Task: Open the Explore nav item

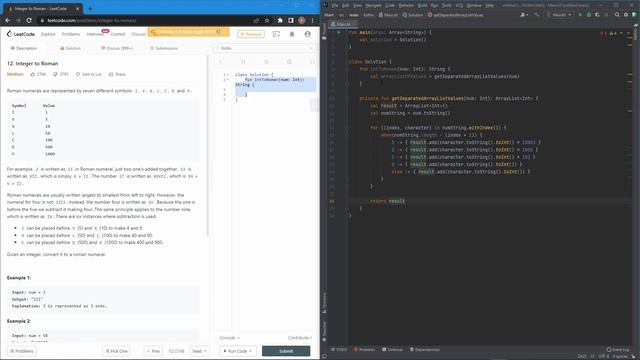Action: pos(48,34)
